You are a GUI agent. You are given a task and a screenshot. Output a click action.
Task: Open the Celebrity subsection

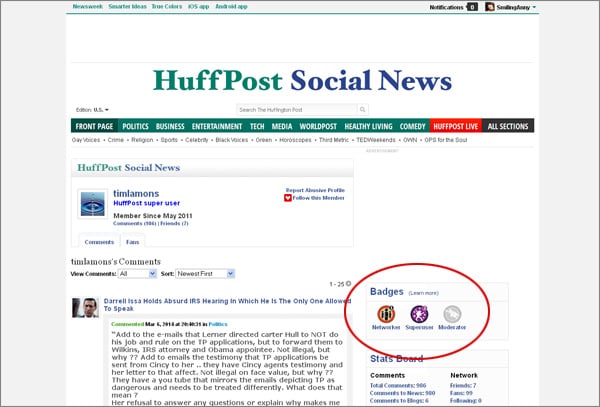coord(197,140)
